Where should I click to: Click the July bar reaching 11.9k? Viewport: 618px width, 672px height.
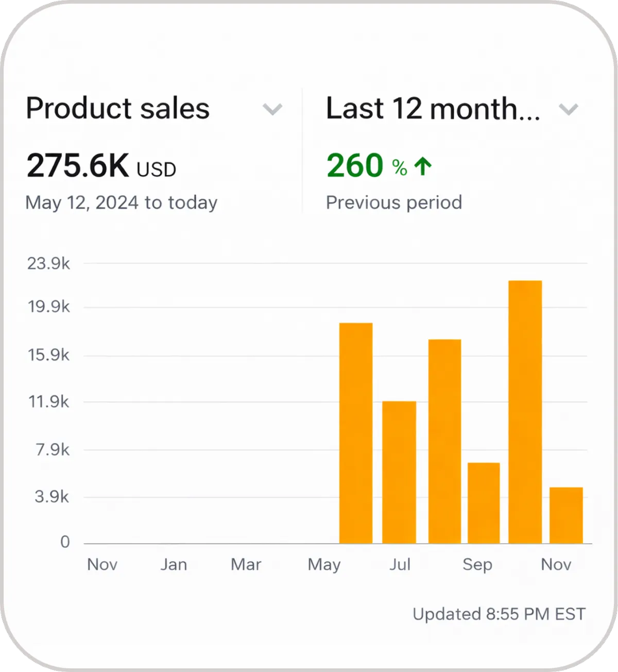coord(399,472)
